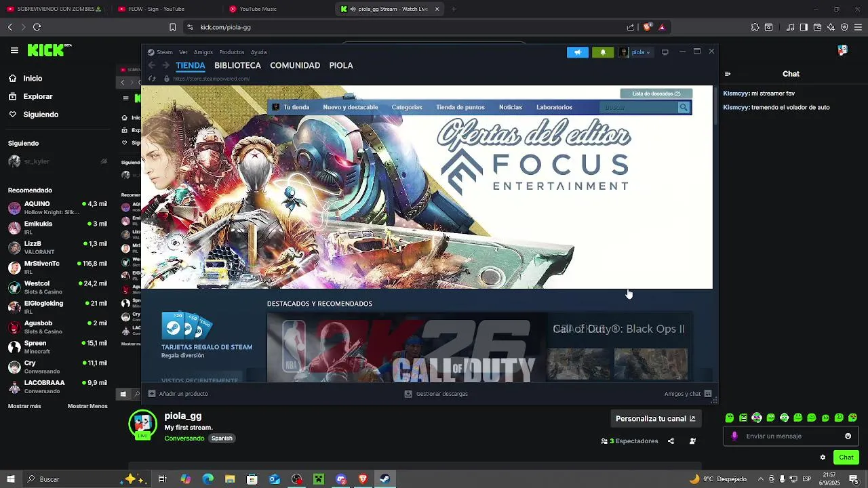This screenshot has height=488, width=868.
Task: Open the Productos menu in Steam
Action: (232, 52)
